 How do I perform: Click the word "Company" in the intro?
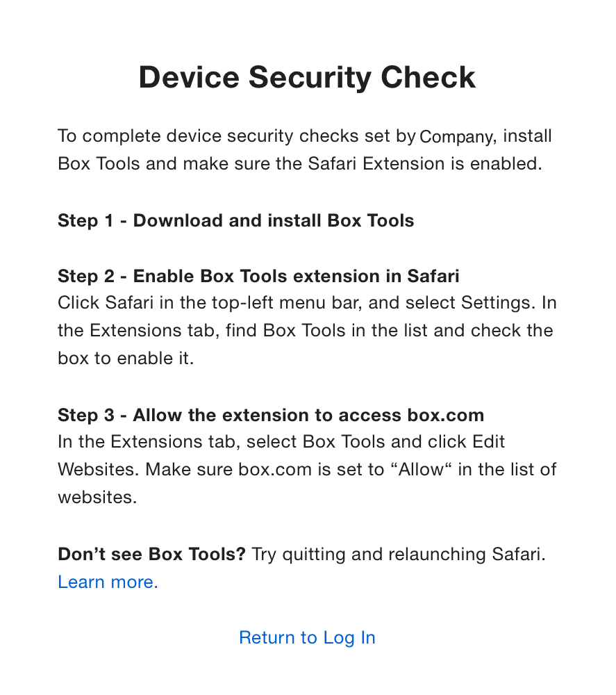[x=456, y=137]
